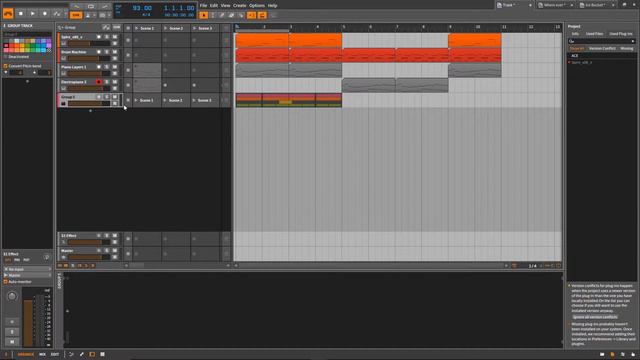Click the play position display 1.1.1.00
The width and height of the screenshot is (640, 360).
click(179, 8)
